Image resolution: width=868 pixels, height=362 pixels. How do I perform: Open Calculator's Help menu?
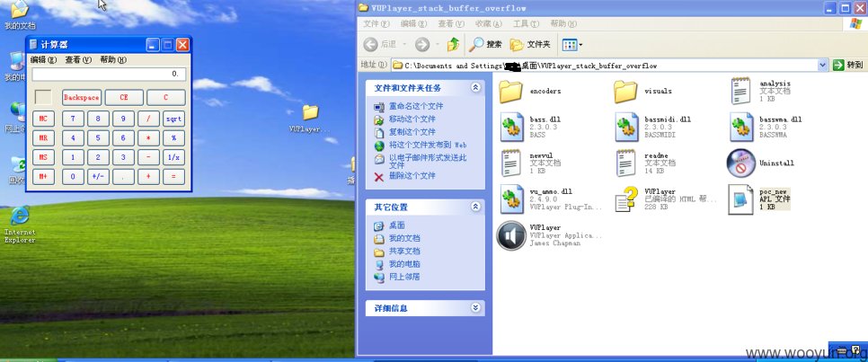click(113, 60)
